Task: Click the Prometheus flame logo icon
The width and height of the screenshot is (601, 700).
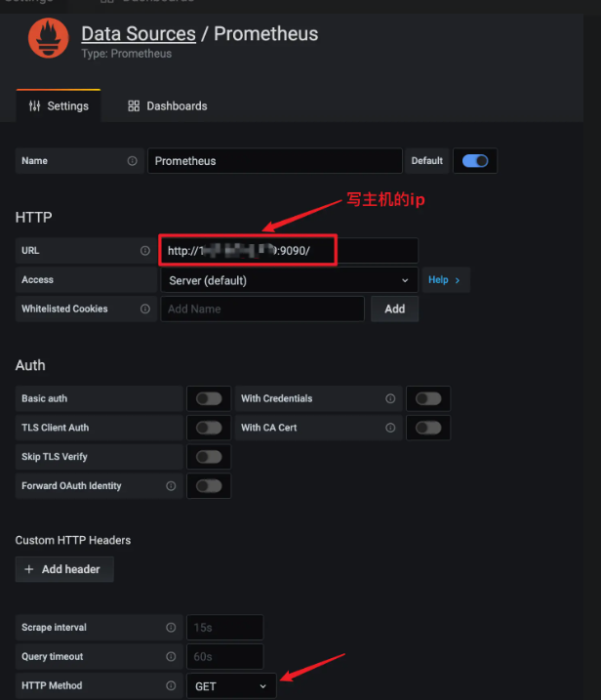Action: (x=48, y=38)
